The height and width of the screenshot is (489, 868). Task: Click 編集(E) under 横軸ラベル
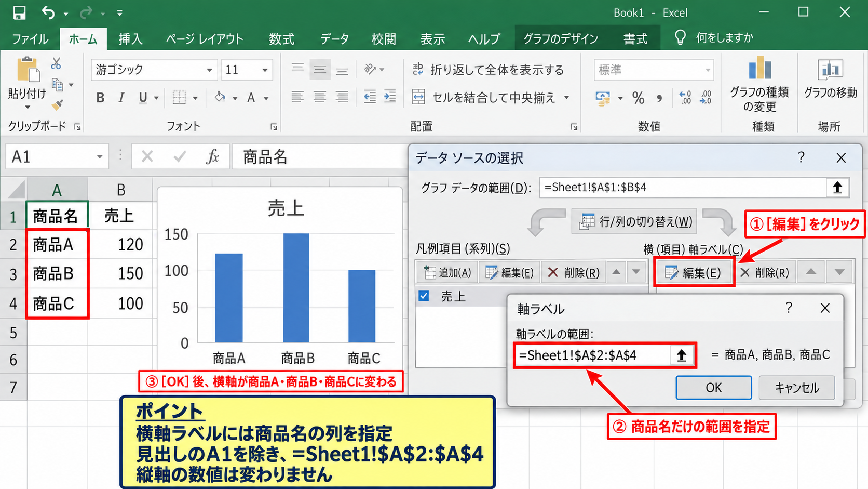[x=694, y=272]
